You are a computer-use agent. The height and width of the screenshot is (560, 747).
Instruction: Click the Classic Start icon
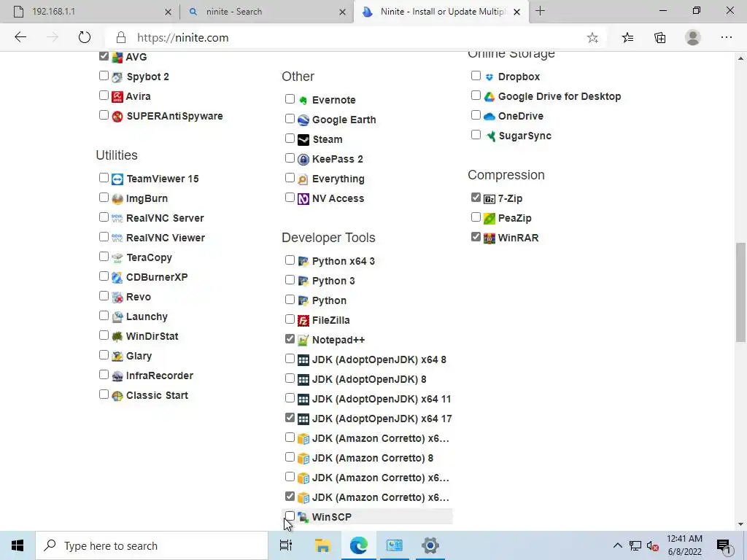pyautogui.click(x=117, y=395)
